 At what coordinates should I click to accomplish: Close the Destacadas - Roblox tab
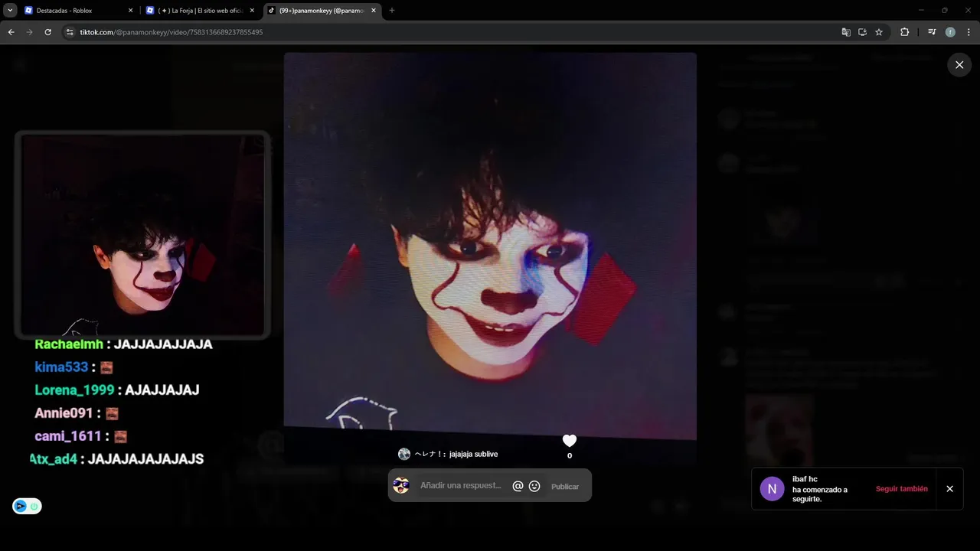point(130,11)
